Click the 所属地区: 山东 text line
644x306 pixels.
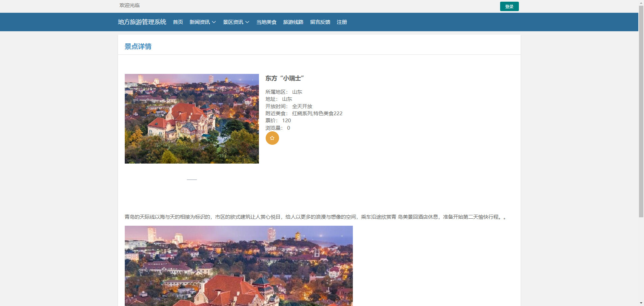pos(284,92)
